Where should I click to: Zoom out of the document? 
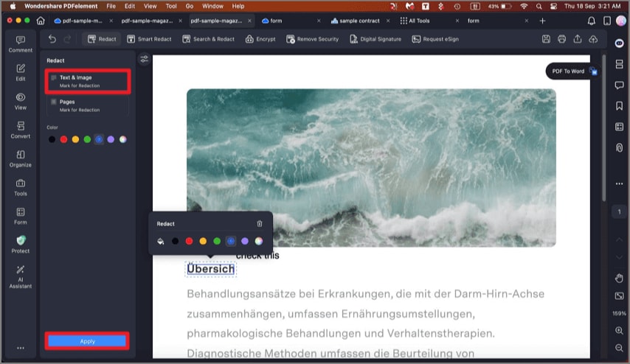coord(619,348)
